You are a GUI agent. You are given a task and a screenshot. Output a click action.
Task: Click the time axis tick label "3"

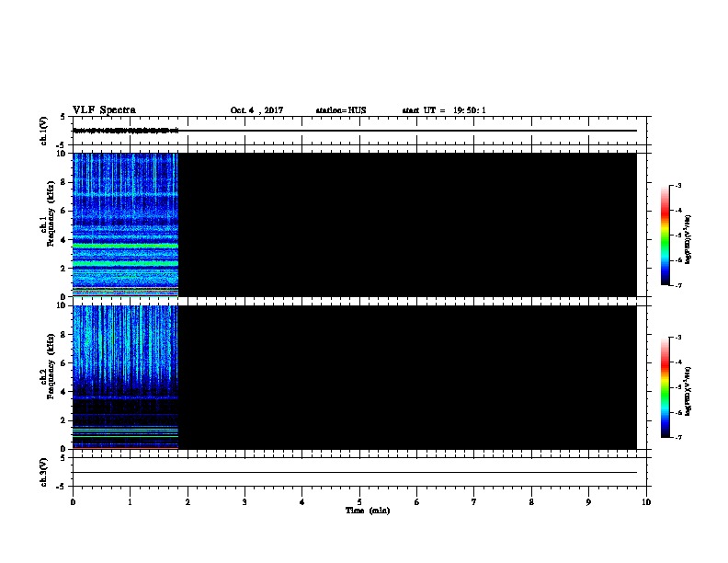click(245, 502)
